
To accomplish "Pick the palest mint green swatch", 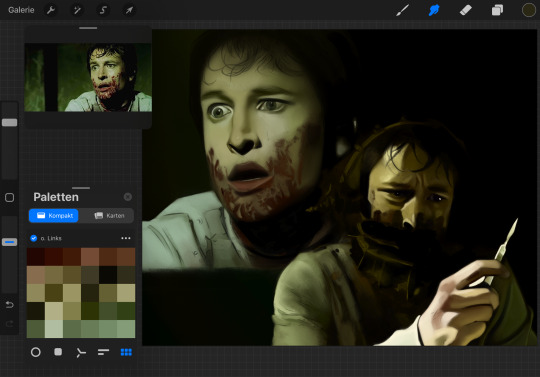I will (x=54, y=329).
